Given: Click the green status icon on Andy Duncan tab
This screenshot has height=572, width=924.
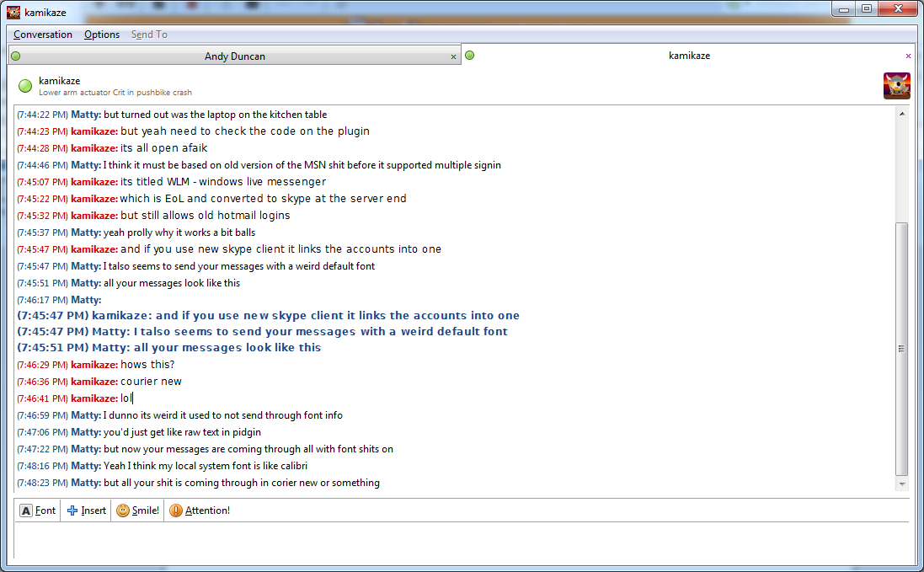Looking at the screenshot, I should (16, 56).
